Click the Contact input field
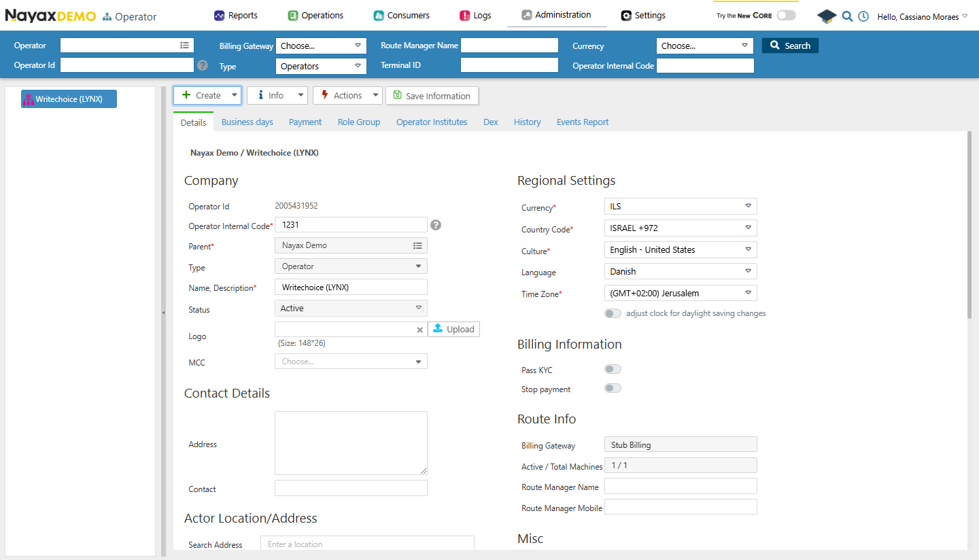 click(x=351, y=488)
